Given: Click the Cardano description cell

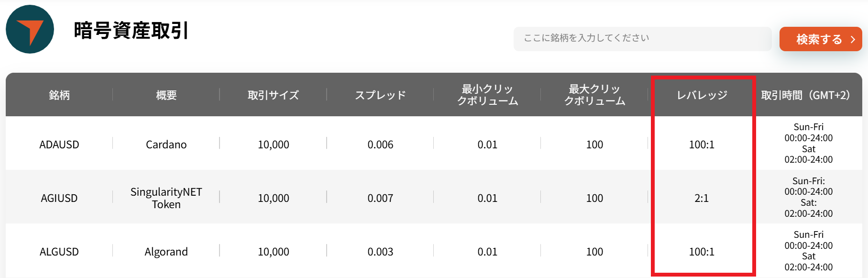Looking at the screenshot, I should pyautogui.click(x=166, y=145).
